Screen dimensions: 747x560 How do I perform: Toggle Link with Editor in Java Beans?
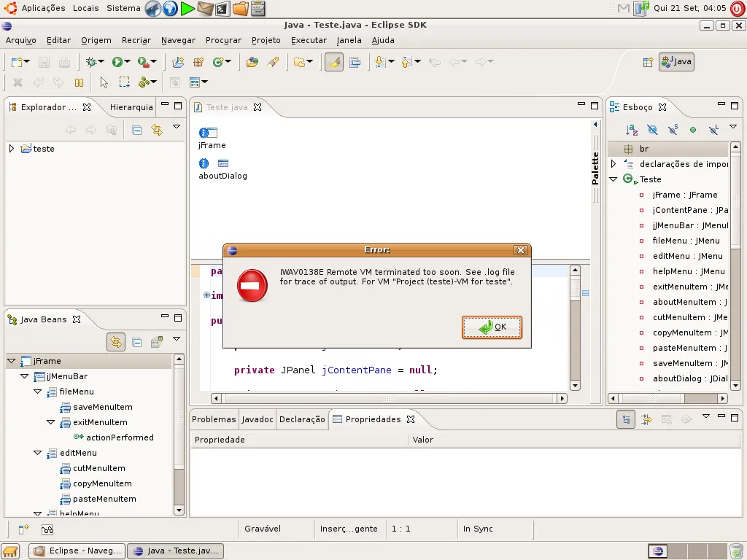point(115,342)
